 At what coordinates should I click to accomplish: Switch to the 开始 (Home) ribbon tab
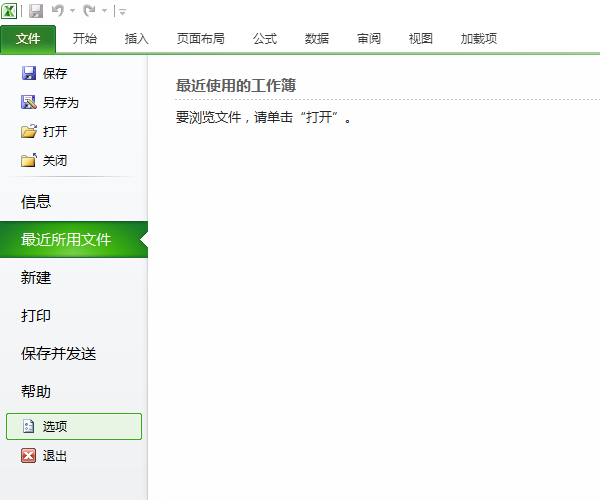[85, 39]
